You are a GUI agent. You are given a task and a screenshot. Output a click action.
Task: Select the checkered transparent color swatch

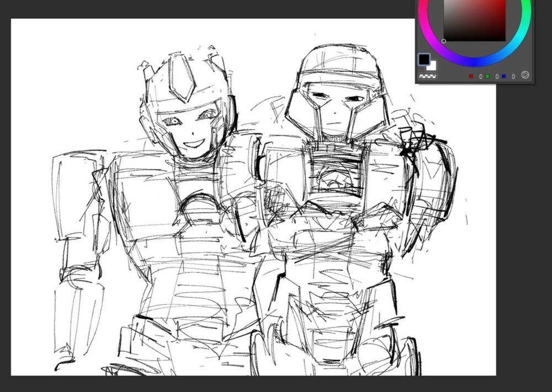(428, 76)
